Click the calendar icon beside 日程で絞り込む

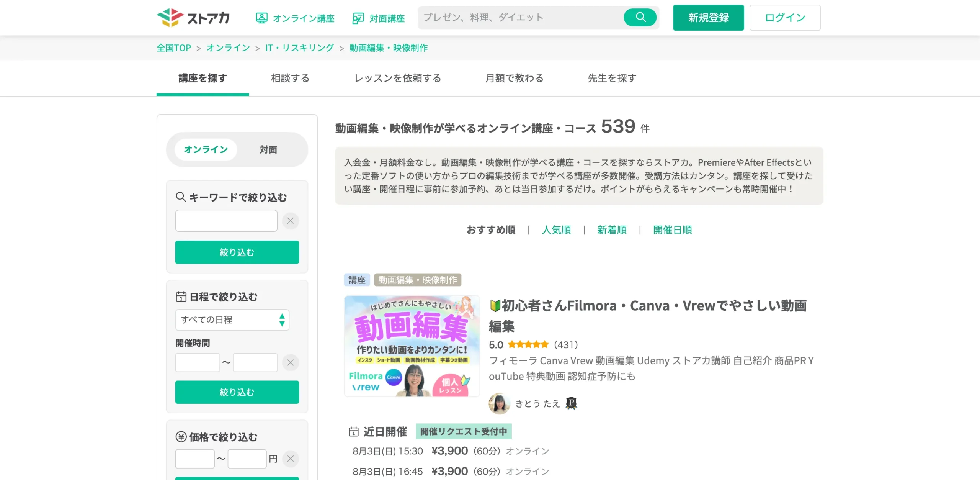tap(181, 297)
